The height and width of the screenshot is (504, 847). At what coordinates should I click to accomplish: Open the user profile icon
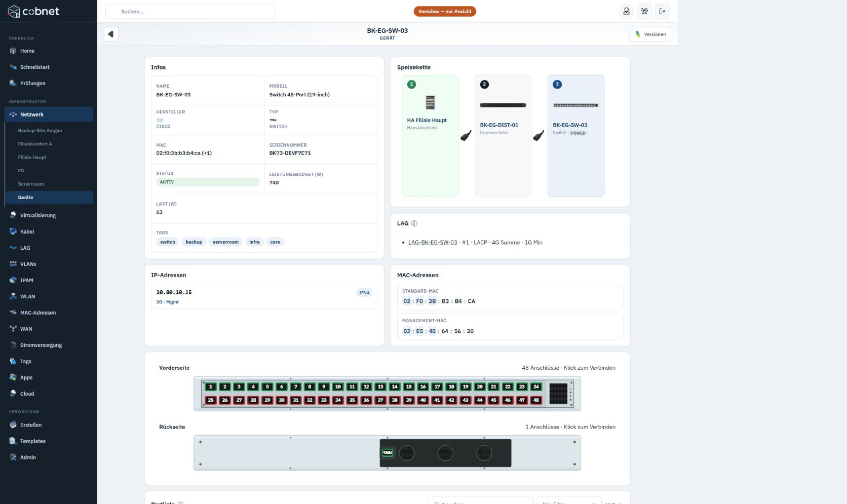pos(626,11)
